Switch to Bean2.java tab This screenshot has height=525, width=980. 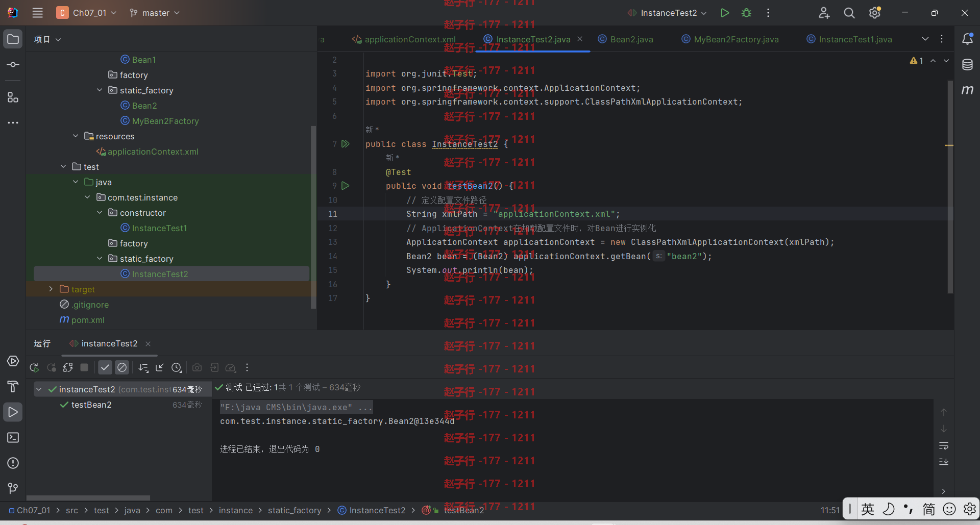(626, 39)
